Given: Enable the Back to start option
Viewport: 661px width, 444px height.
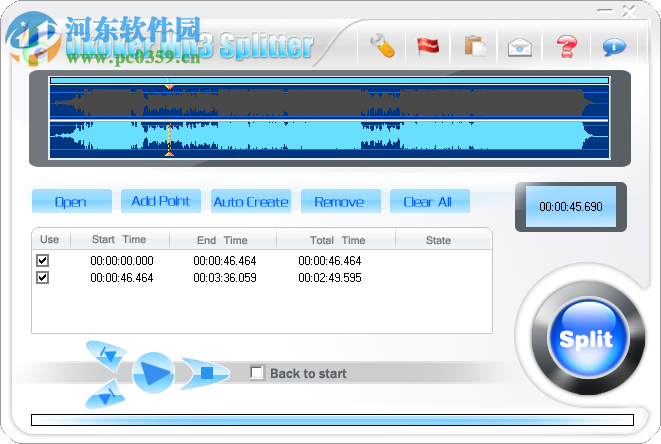Looking at the screenshot, I should (257, 373).
